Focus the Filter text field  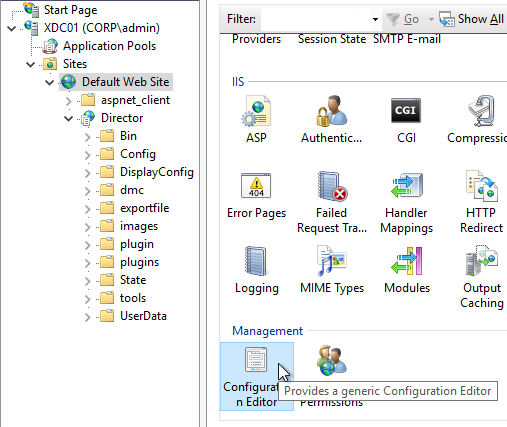coord(315,19)
